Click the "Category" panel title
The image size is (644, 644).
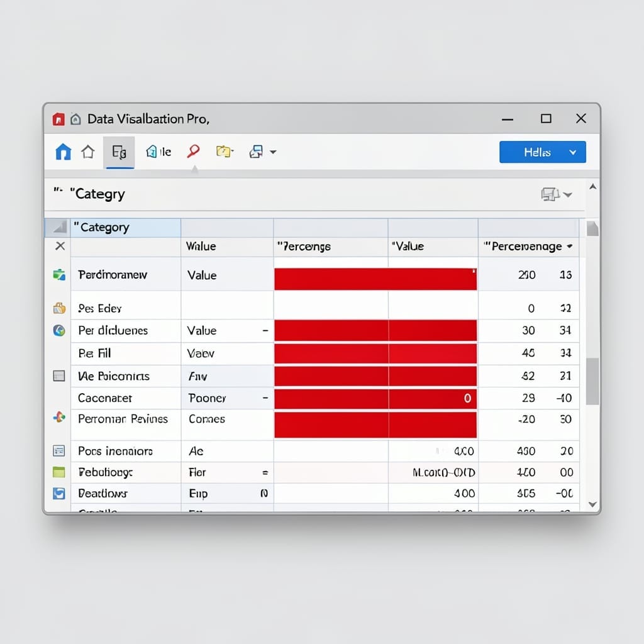[x=97, y=194]
